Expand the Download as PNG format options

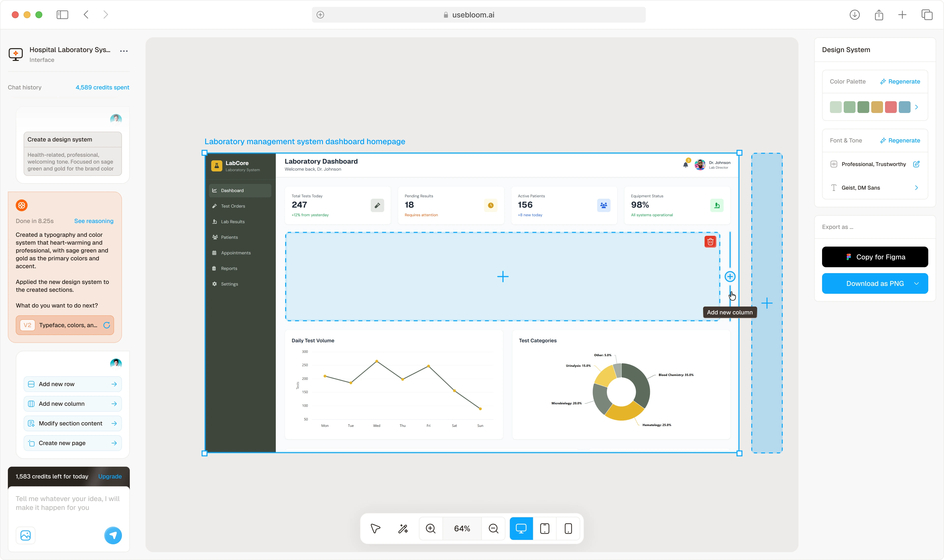916,283
